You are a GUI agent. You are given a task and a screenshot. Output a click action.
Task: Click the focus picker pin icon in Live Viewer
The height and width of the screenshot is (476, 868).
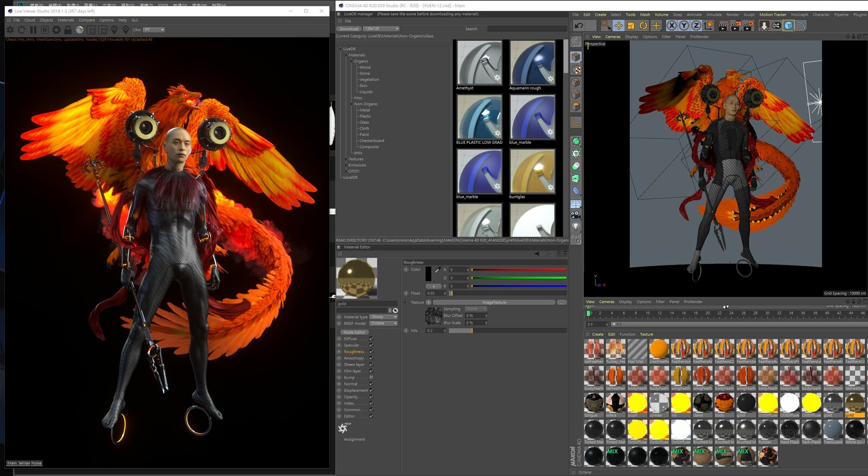(x=114, y=30)
